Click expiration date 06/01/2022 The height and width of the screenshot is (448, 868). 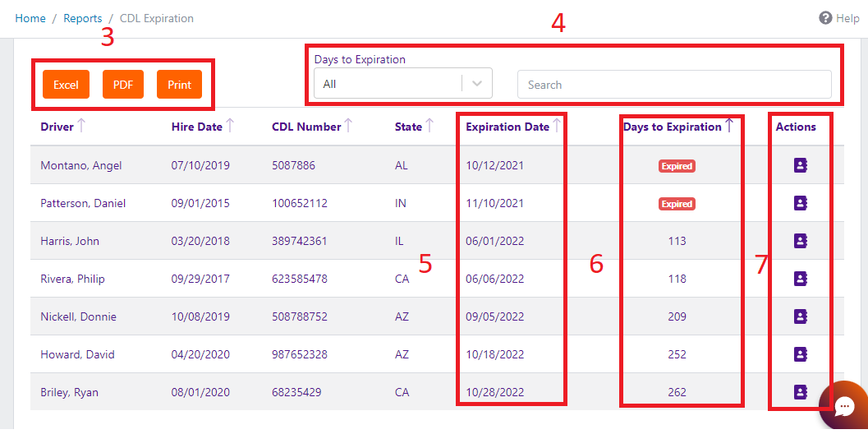pyautogui.click(x=495, y=241)
